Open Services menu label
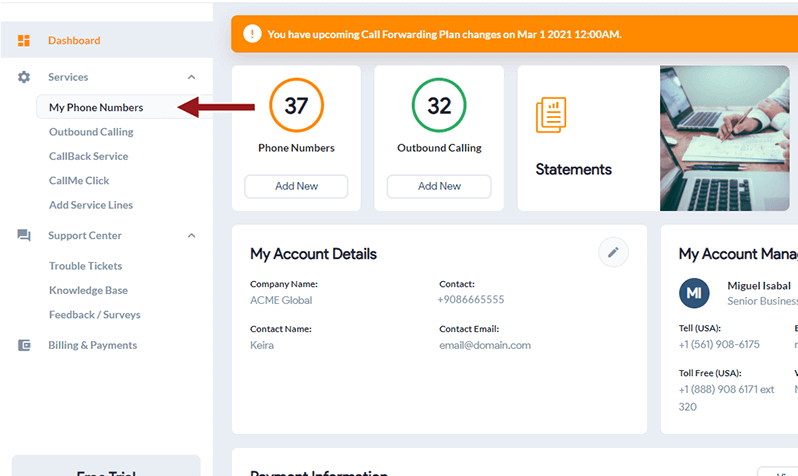The height and width of the screenshot is (476, 798). [68, 77]
